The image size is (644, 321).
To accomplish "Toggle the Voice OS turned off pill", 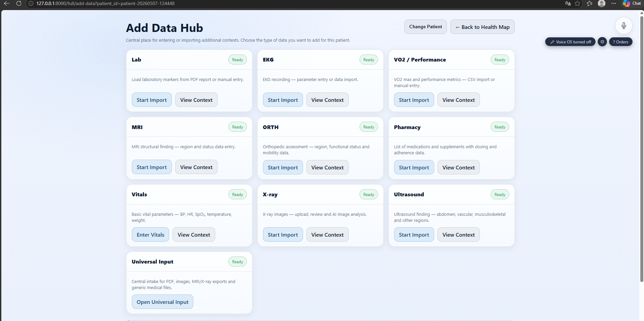I will pos(570,42).
